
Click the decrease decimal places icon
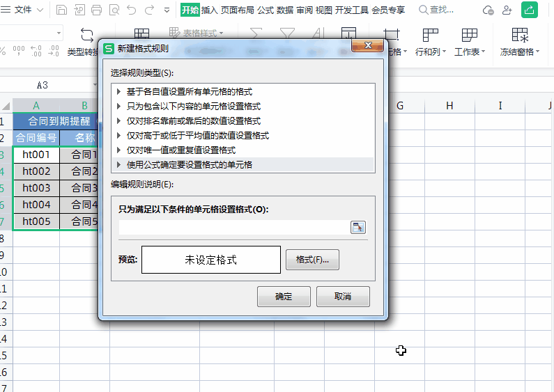pos(54,51)
